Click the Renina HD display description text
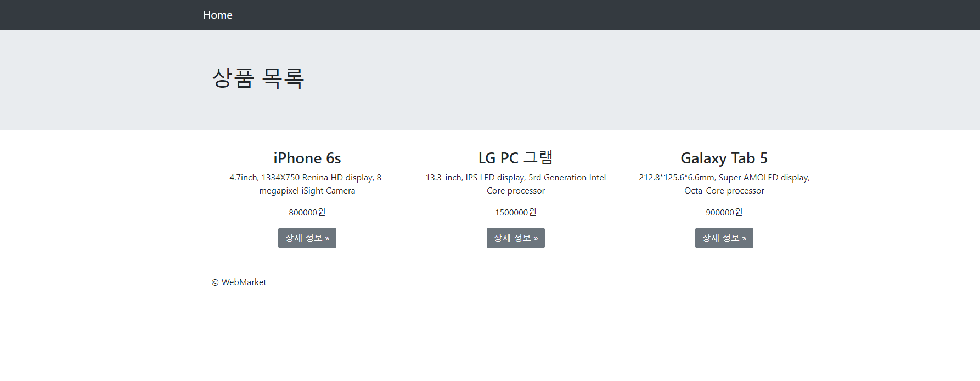This screenshot has height=381, width=980. 307,184
